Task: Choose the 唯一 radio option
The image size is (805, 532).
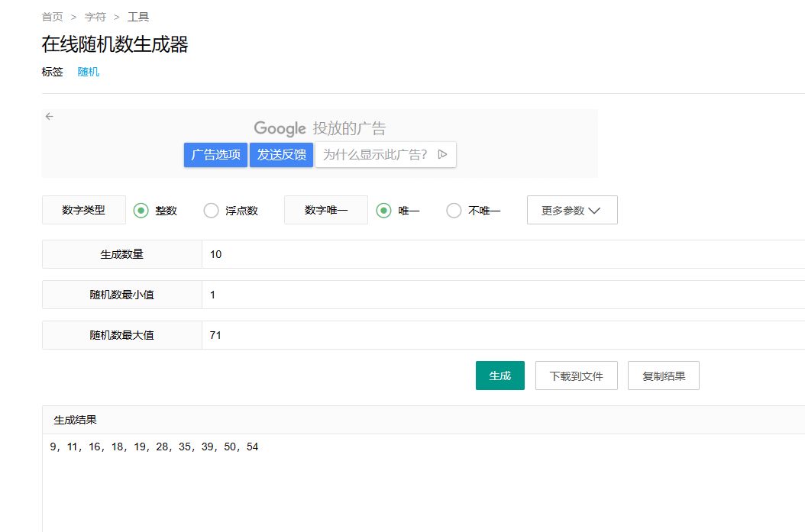Action: (384, 211)
